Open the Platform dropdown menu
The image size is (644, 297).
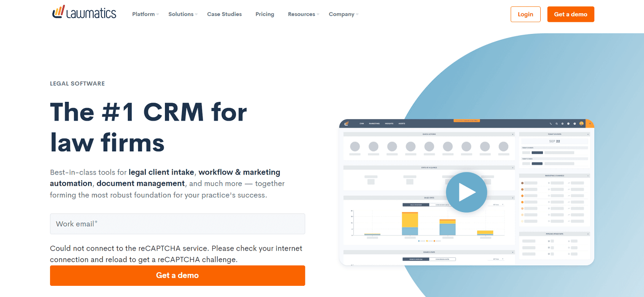tap(145, 14)
